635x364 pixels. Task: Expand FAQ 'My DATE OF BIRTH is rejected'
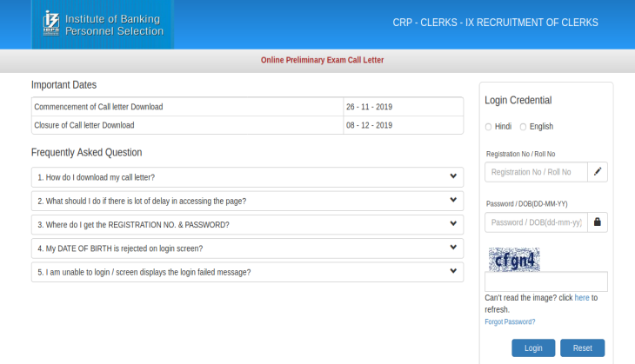point(247,248)
